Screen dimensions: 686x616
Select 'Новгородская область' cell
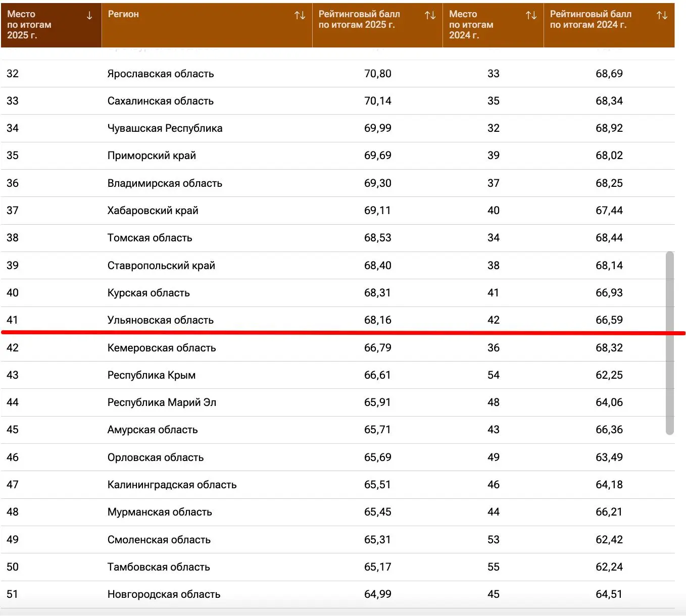click(x=164, y=594)
